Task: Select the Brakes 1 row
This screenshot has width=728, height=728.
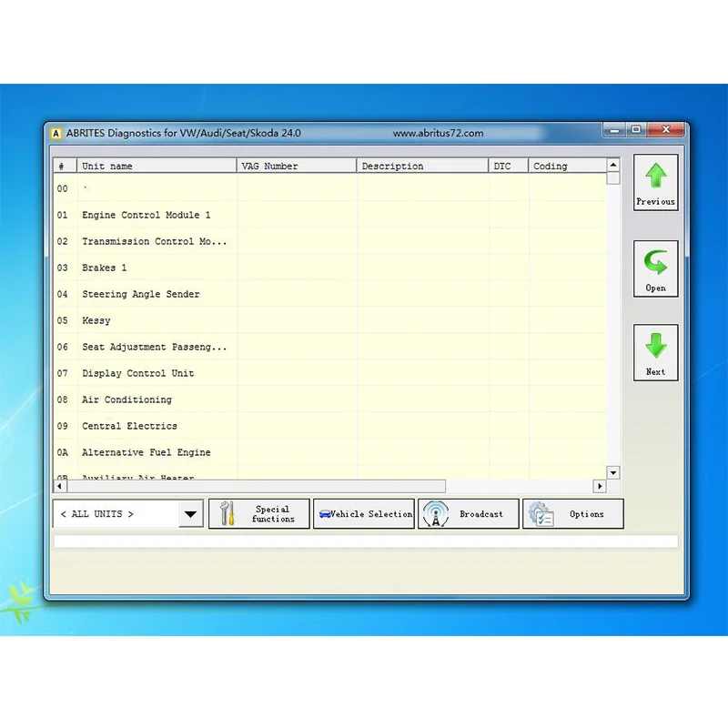Action: (330, 268)
